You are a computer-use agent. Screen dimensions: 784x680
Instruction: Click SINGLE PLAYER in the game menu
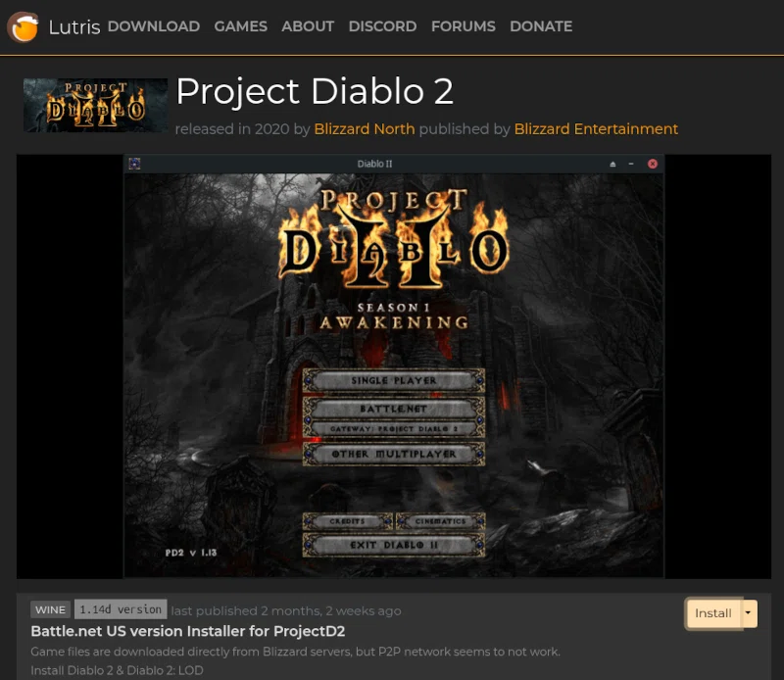point(394,381)
